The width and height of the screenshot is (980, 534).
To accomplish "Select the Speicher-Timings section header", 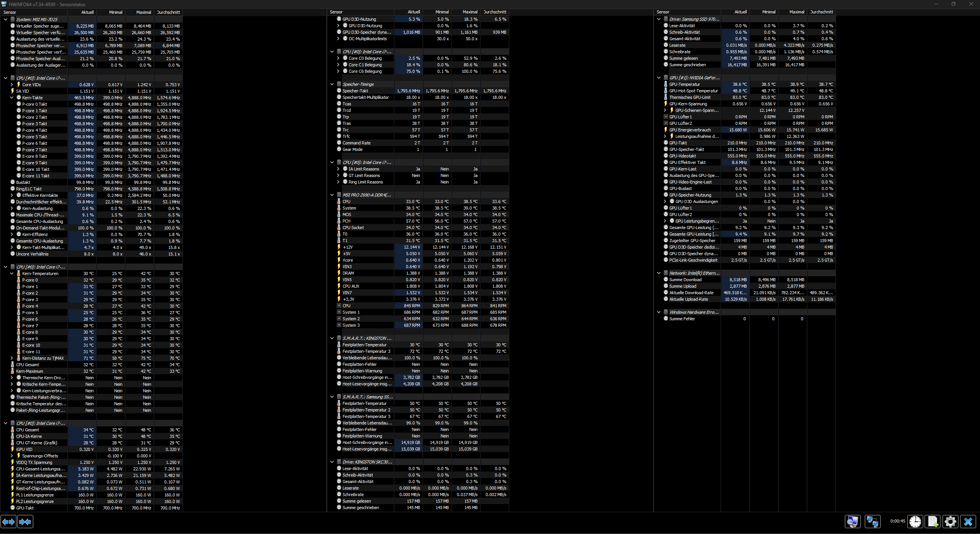I will [x=358, y=84].
